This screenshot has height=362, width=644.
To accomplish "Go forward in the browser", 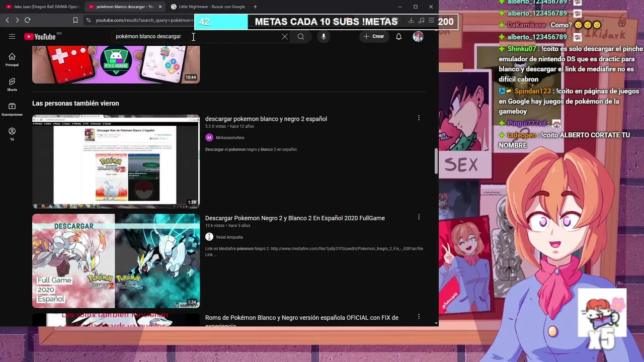I will [x=17, y=20].
